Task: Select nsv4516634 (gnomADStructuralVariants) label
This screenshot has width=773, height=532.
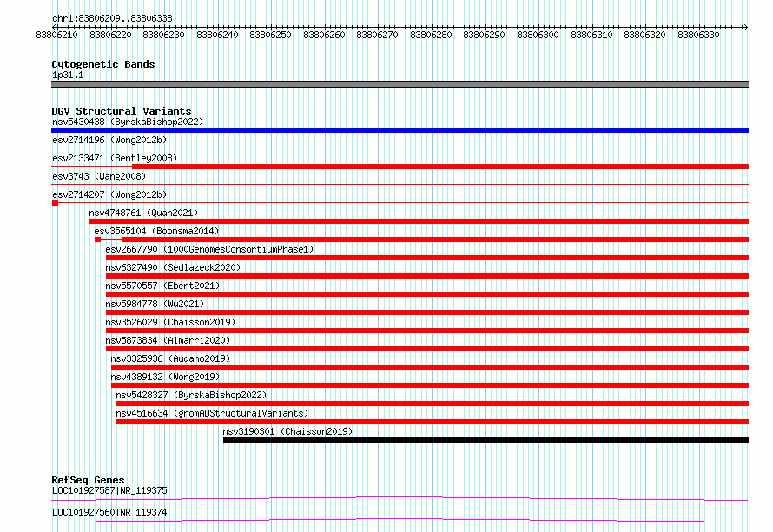Action: click(213, 413)
